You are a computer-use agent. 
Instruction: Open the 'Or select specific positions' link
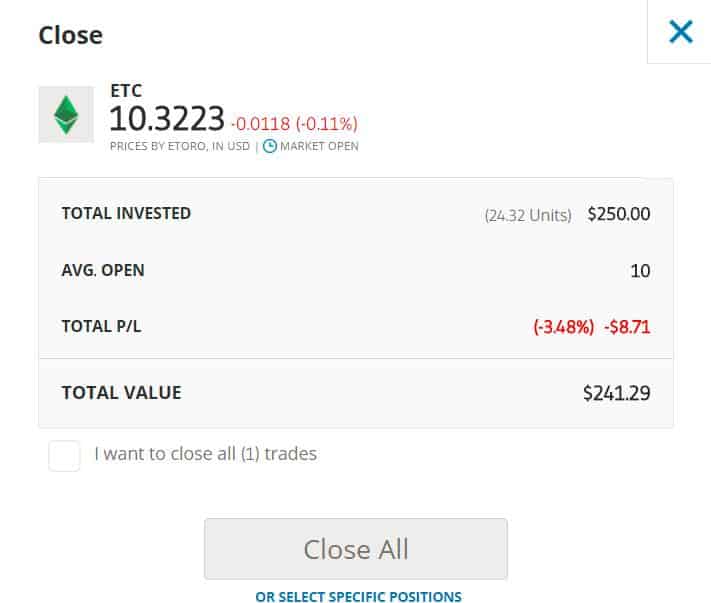click(x=358, y=597)
